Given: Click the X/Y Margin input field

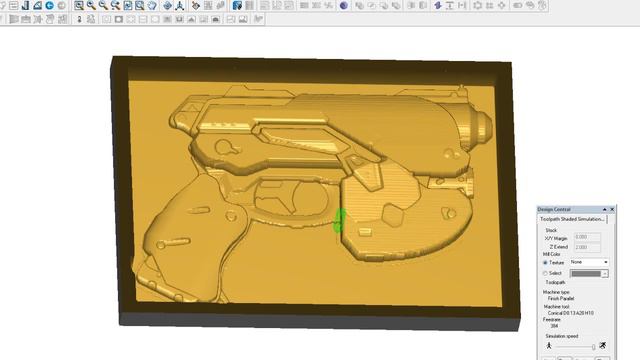Looking at the screenshot, I should [x=587, y=237].
